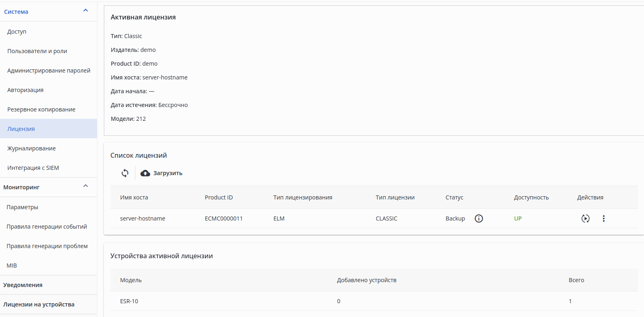Expand the Уведомления section
Image resolution: width=644 pixels, height=317 pixels.
23,285
